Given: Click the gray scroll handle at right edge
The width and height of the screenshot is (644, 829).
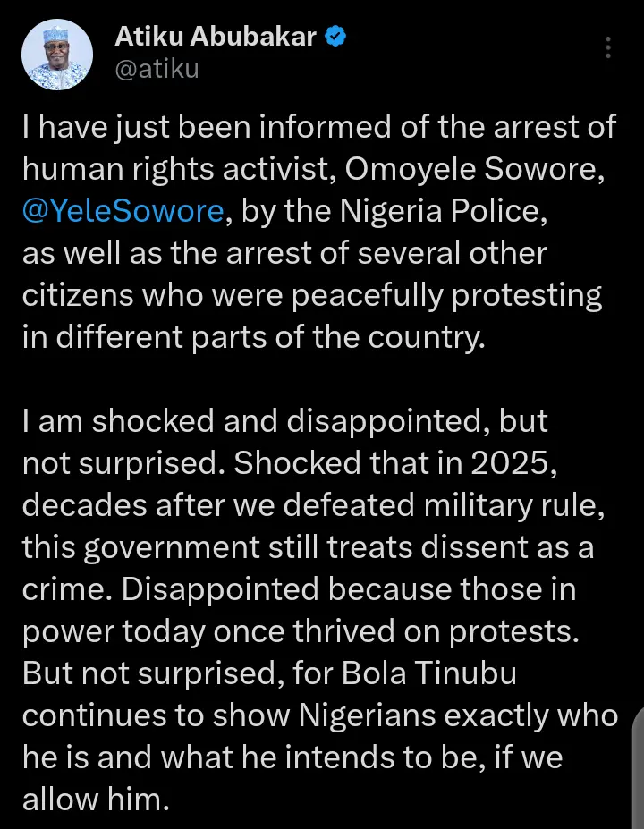Looking at the screenshot, I should tap(638, 767).
